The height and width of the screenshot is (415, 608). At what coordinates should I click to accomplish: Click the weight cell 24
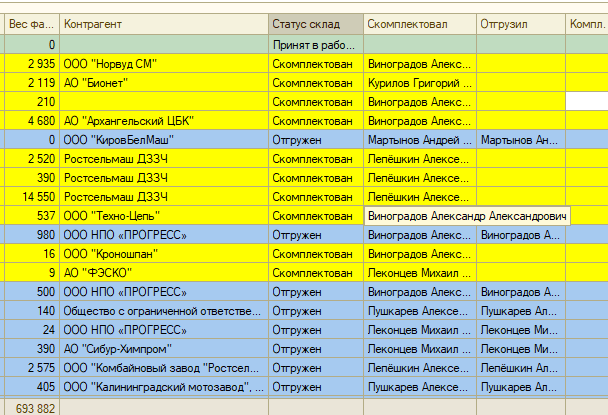pyautogui.click(x=32, y=330)
